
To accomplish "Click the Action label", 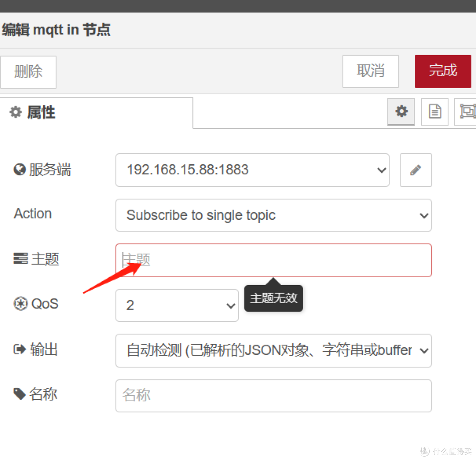I will click(33, 213).
